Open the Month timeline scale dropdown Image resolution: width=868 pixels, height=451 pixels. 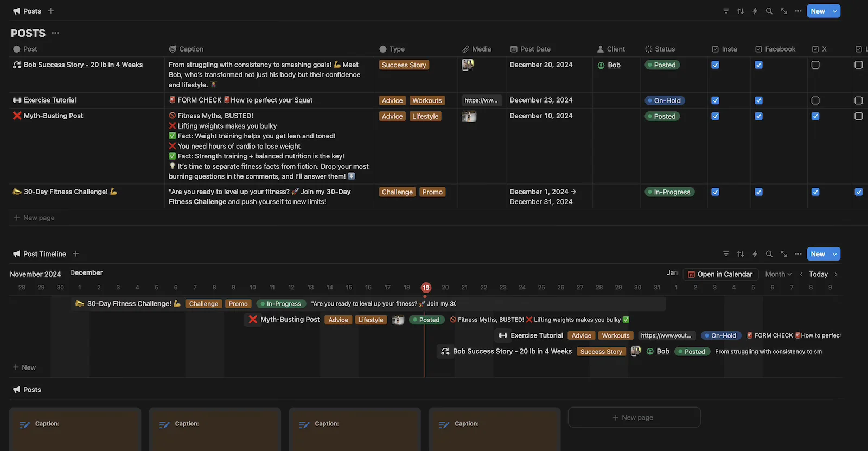pyautogui.click(x=778, y=274)
